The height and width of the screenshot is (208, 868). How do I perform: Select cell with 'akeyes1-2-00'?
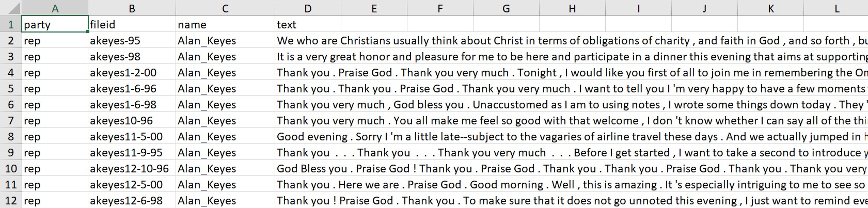pyautogui.click(x=132, y=73)
